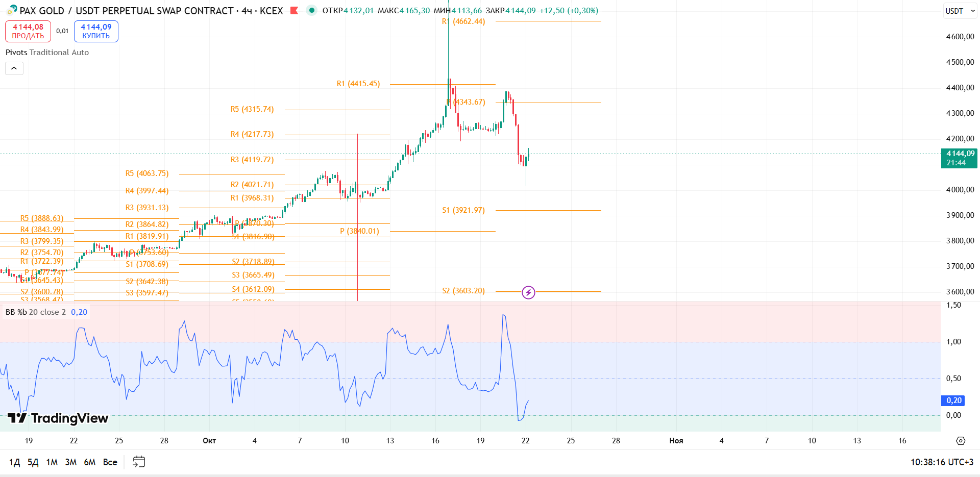Click the change value +12,50 (+0,30%)
The image size is (980, 477).
(x=569, y=11)
